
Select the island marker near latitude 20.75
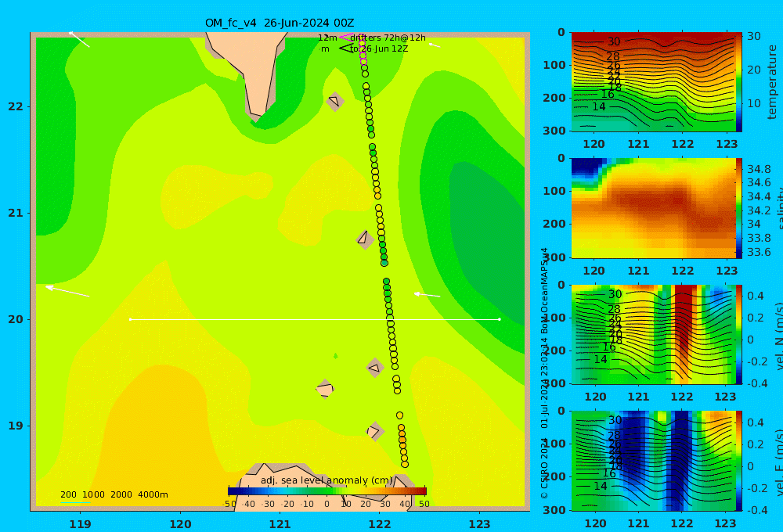tap(365, 239)
